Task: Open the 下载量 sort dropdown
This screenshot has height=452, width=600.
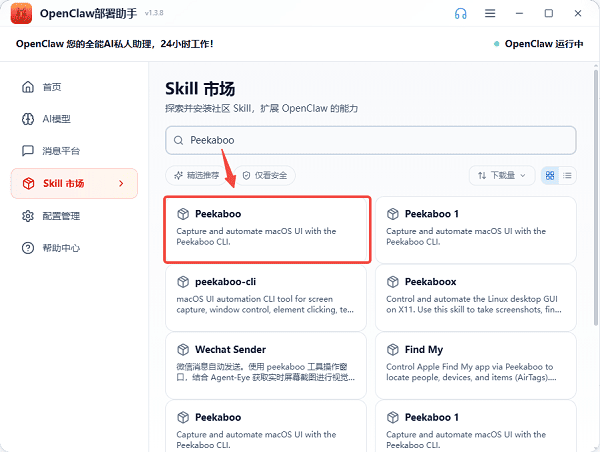Action: [502, 175]
